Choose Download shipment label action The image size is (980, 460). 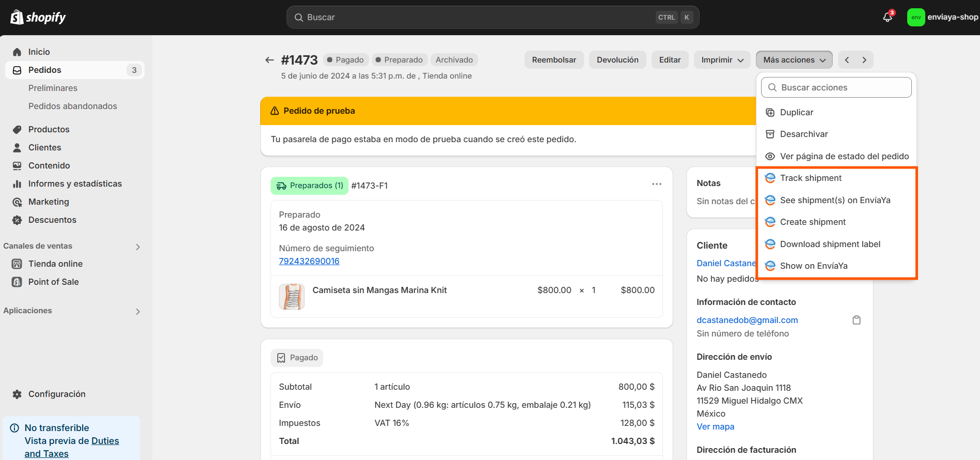(x=836, y=244)
